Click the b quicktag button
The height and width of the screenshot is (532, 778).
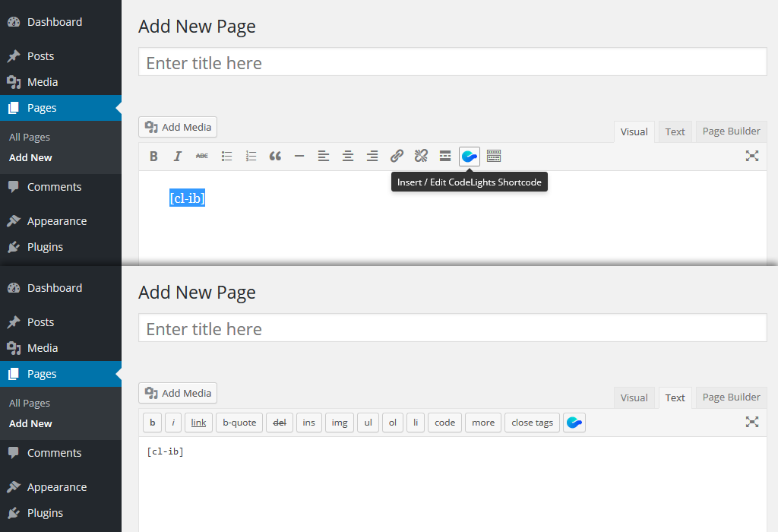tap(152, 423)
